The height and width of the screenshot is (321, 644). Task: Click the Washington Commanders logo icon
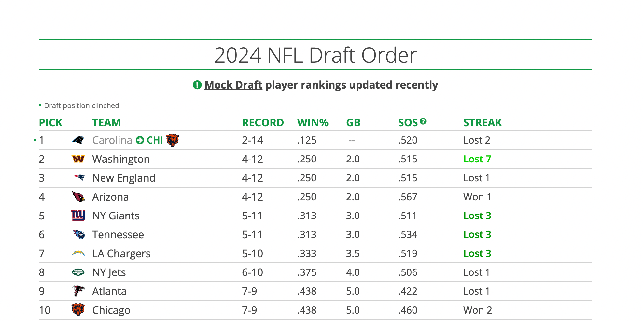pos(78,159)
